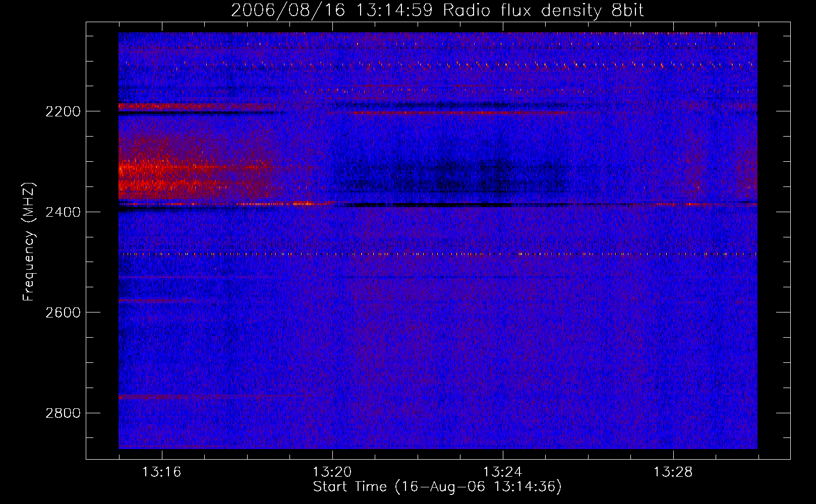Screen dimensions: 816x504
Task: Click the 13:28 time axis label
Action: coord(673,472)
